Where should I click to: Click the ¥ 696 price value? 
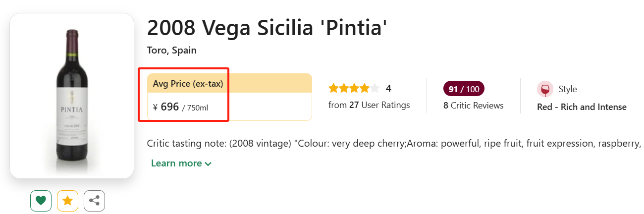[x=166, y=107]
